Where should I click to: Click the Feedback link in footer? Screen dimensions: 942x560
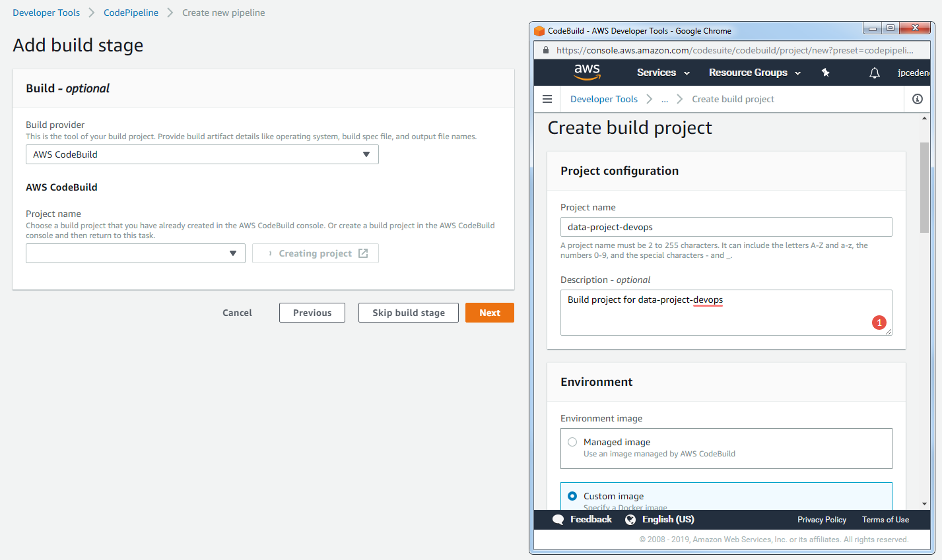(x=591, y=520)
